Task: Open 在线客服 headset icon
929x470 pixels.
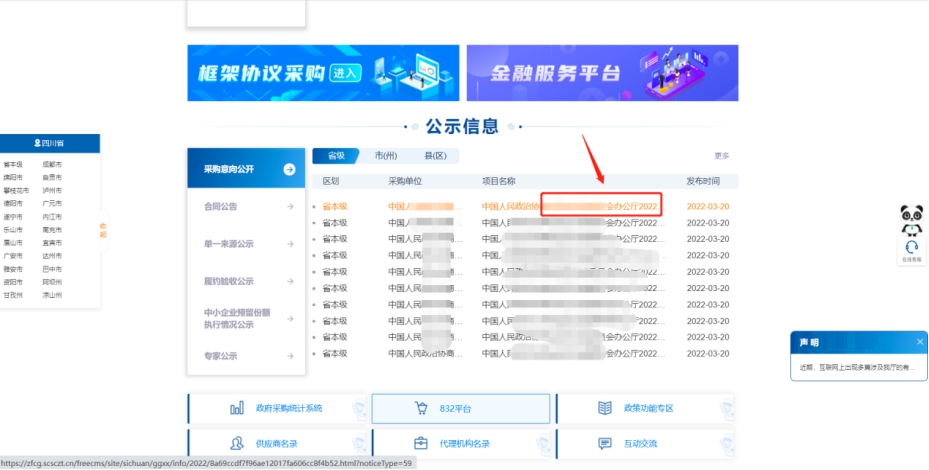Action: point(911,248)
